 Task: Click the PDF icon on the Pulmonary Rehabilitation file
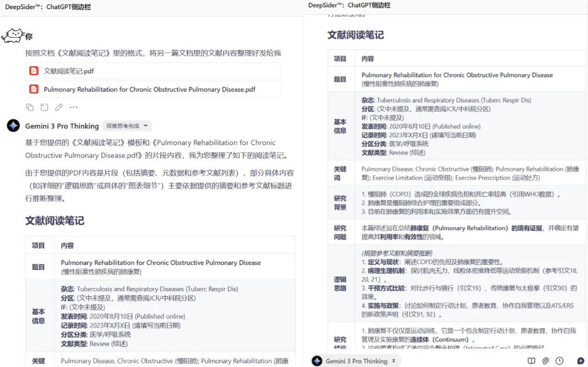(x=33, y=89)
